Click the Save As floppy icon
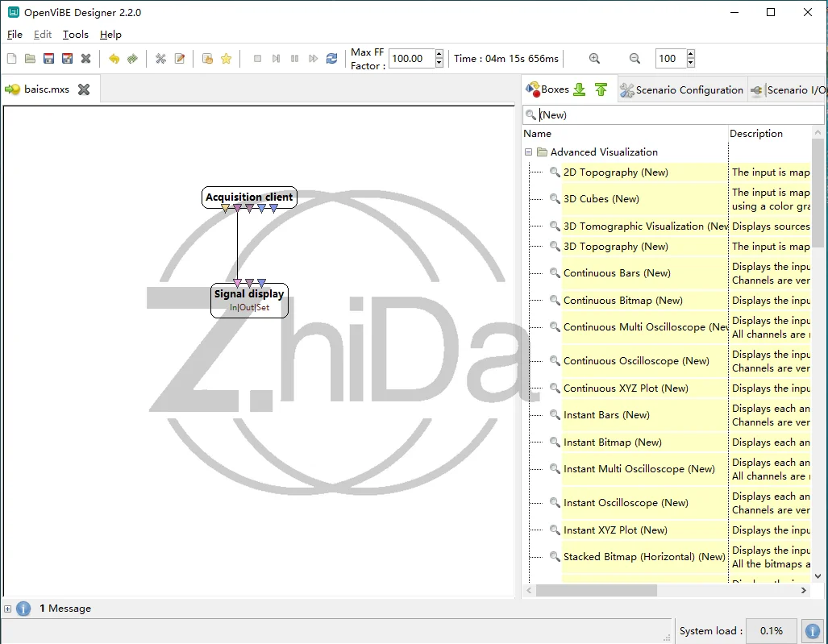The width and height of the screenshot is (828, 644). coord(67,59)
